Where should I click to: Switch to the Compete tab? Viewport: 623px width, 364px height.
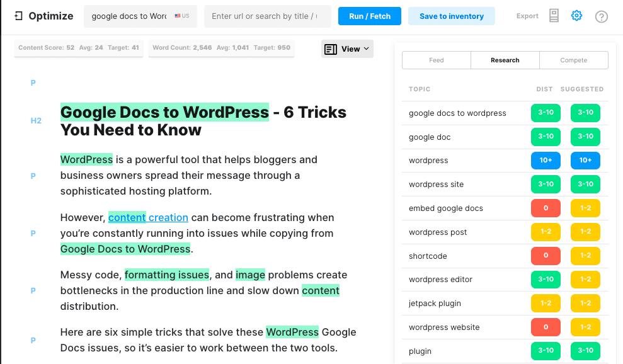click(x=574, y=60)
